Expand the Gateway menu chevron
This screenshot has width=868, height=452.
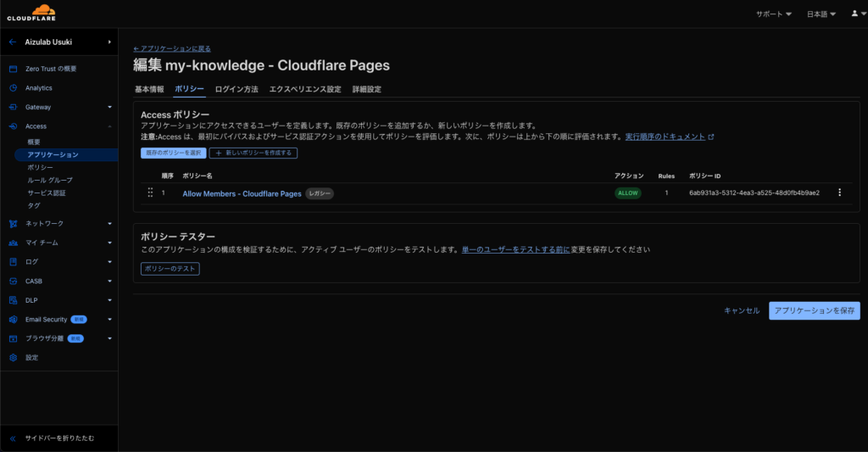tap(109, 108)
